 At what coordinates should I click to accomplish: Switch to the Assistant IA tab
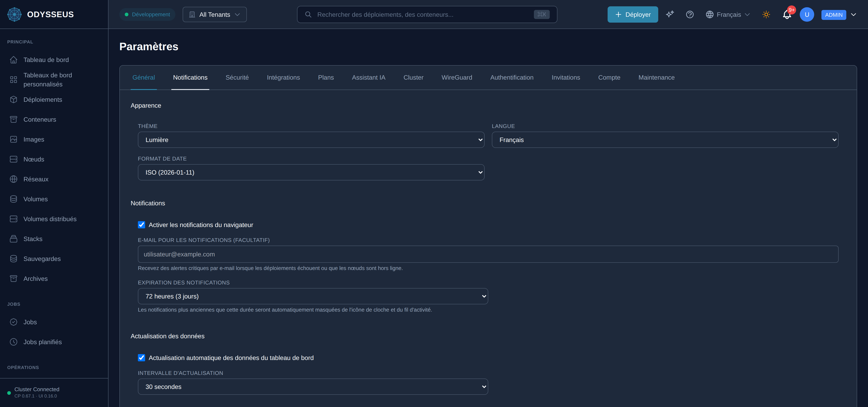(x=368, y=78)
